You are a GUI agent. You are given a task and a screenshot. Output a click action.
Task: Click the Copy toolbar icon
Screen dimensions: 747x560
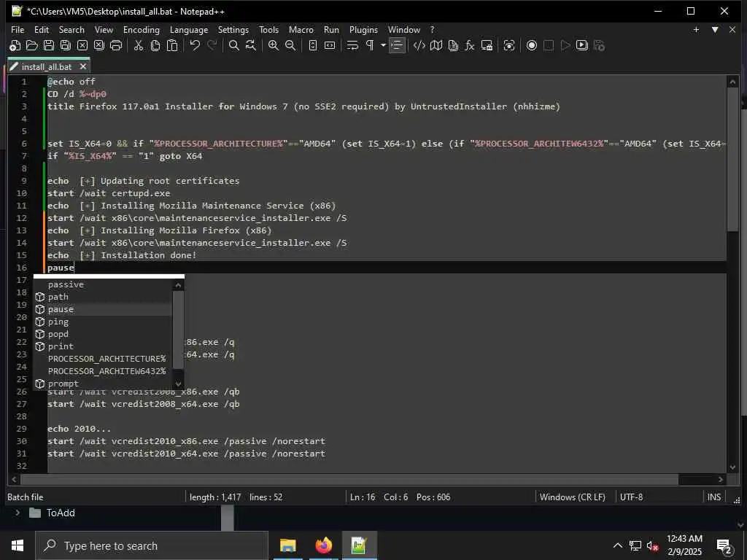click(155, 46)
